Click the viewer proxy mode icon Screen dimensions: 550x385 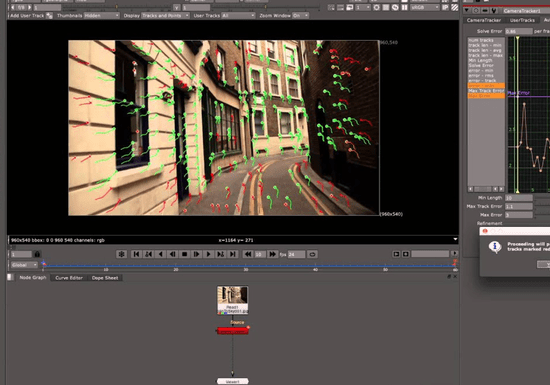[x=349, y=7]
